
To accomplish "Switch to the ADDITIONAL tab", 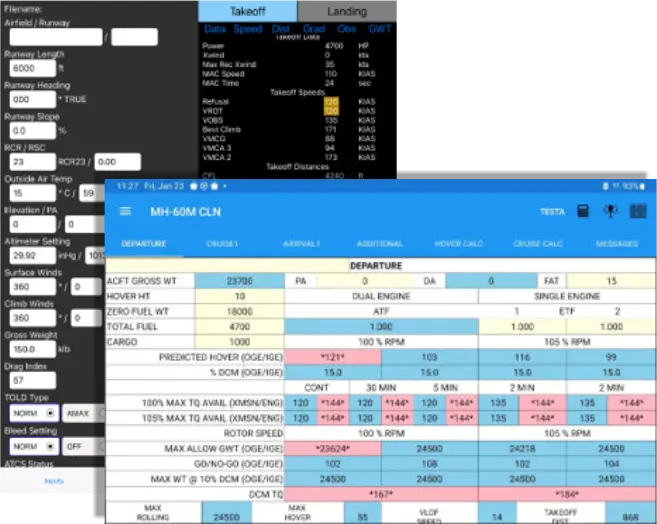I will [380, 244].
